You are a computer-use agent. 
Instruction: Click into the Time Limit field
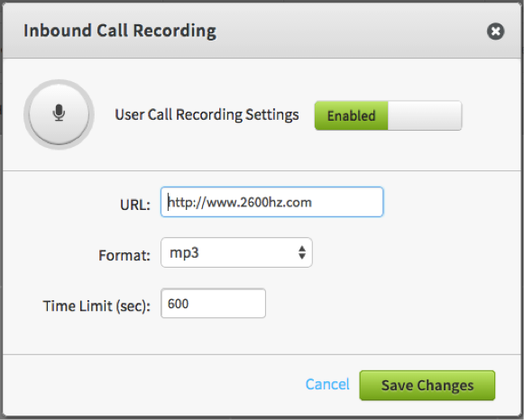click(x=213, y=303)
